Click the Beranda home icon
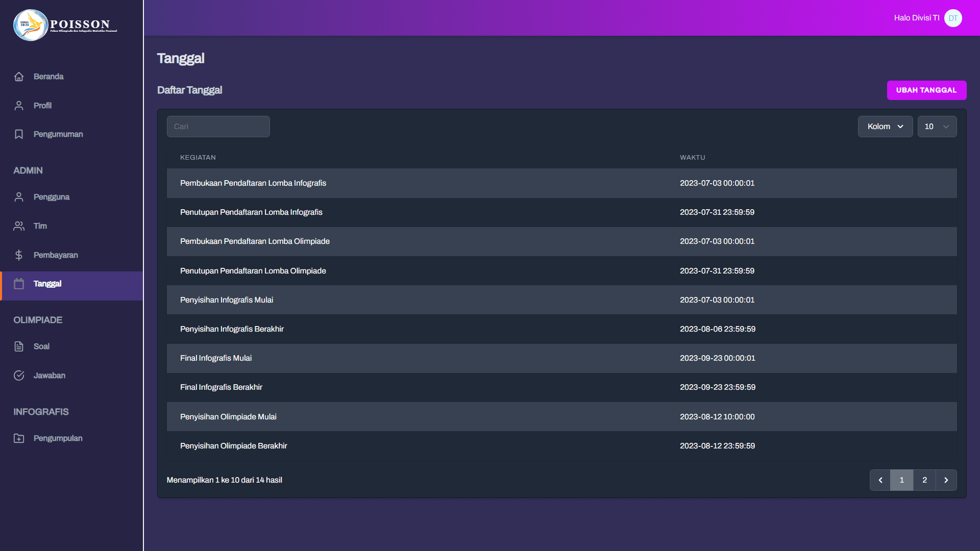 pyautogui.click(x=19, y=77)
